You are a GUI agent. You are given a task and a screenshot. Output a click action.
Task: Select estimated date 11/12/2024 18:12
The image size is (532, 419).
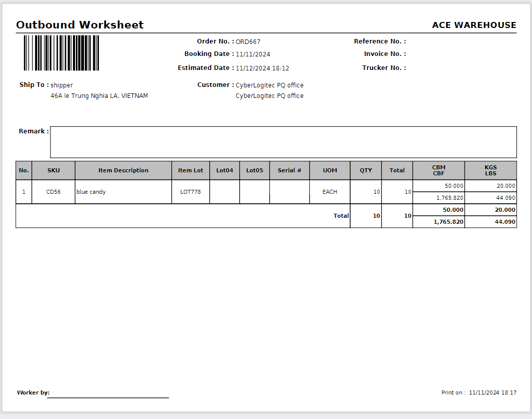[262, 68]
